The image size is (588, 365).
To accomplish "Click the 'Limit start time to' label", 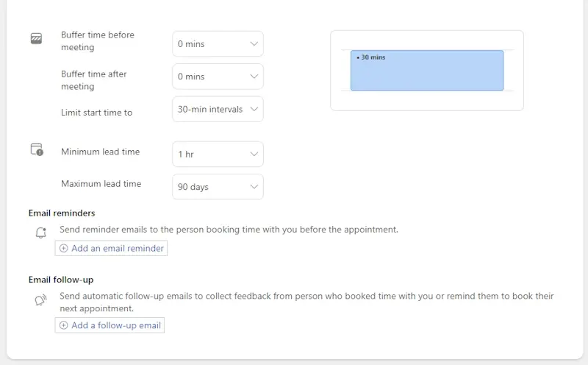I will pos(96,113).
